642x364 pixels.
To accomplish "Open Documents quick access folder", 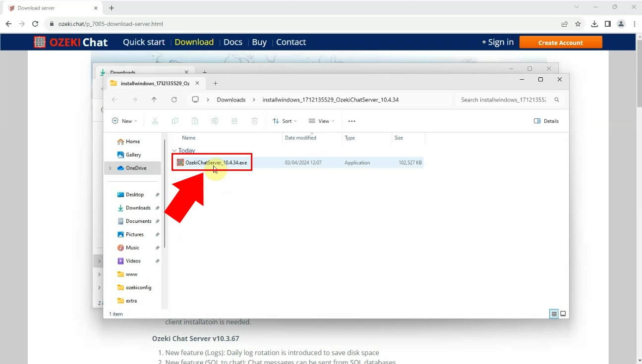I will coord(134,221).
